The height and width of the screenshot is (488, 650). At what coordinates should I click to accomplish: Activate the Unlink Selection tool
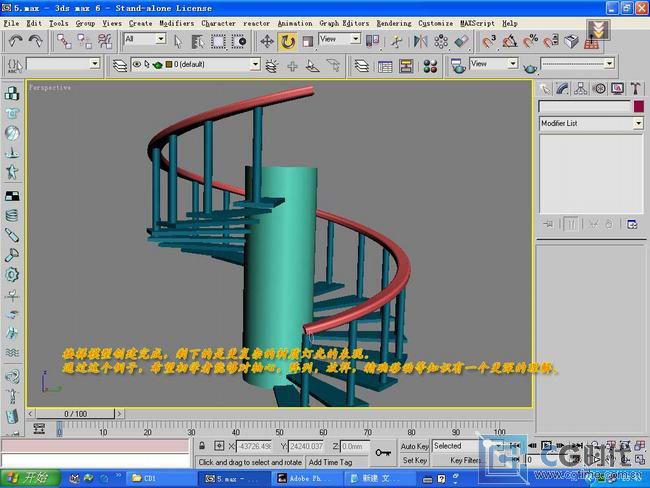point(85,41)
